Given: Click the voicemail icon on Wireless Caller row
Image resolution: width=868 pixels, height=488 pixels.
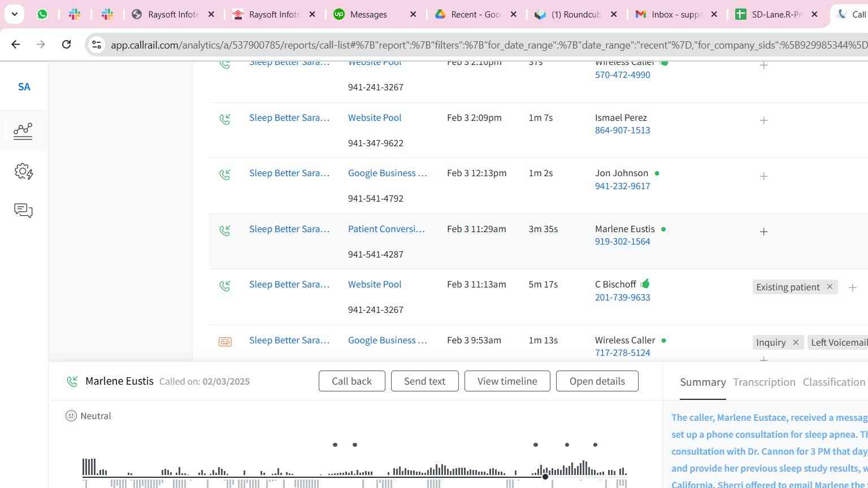Looking at the screenshot, I should 225,342.
